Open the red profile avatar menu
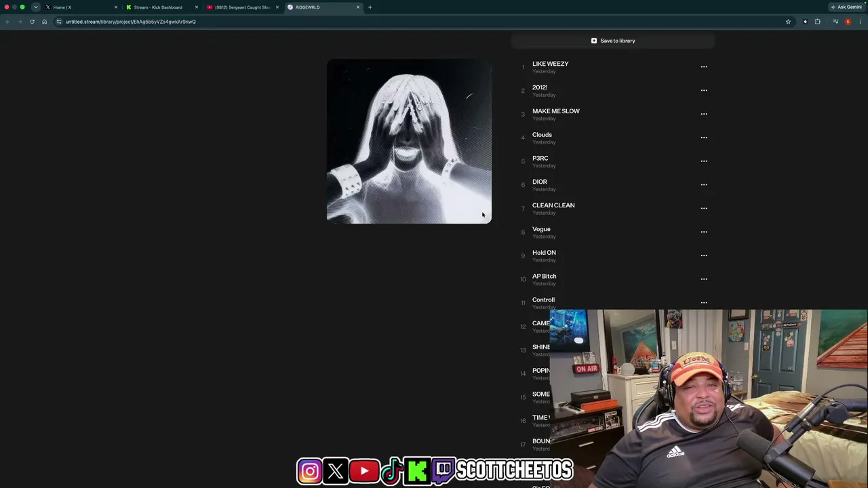This screenshot has height=488, width=868. coord(848,22)
